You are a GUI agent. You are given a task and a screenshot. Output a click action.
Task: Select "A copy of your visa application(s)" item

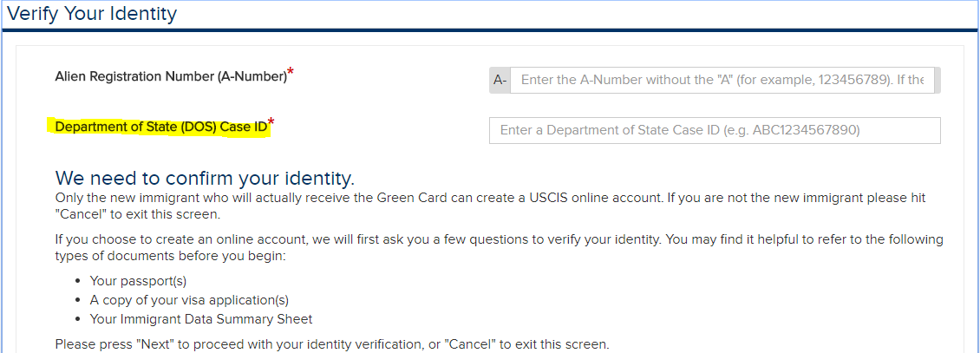click(x=189, y=300)
